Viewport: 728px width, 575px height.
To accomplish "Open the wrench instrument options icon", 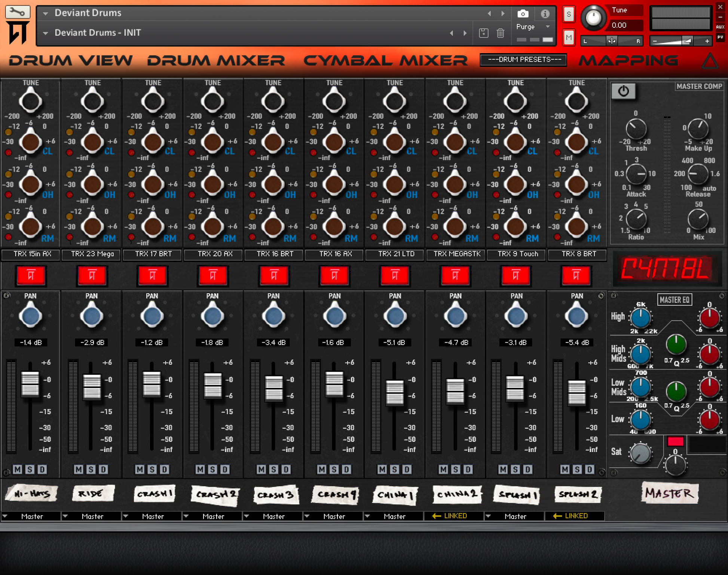I will pyautogui.click(x=17, y=12).
